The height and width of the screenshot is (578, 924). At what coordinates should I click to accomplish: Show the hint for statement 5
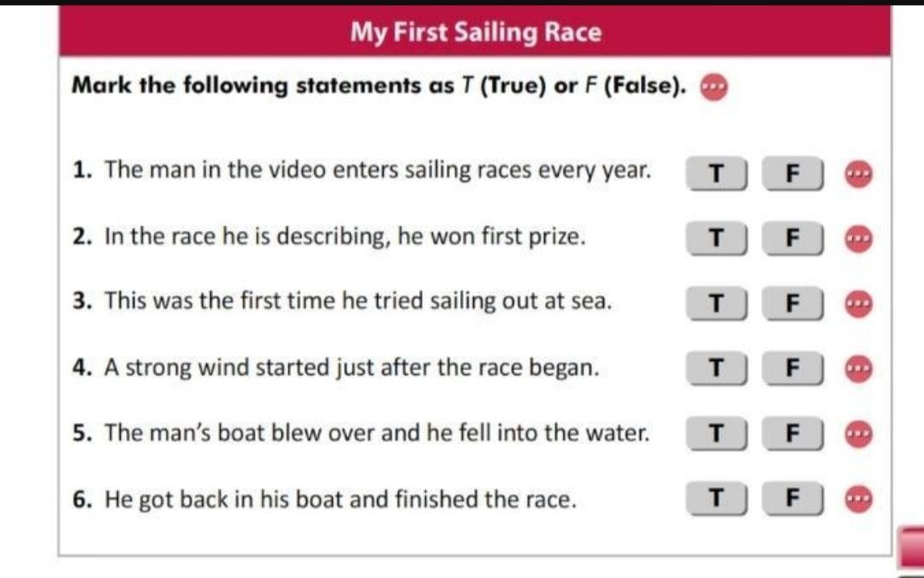click(x=857, y=433)
